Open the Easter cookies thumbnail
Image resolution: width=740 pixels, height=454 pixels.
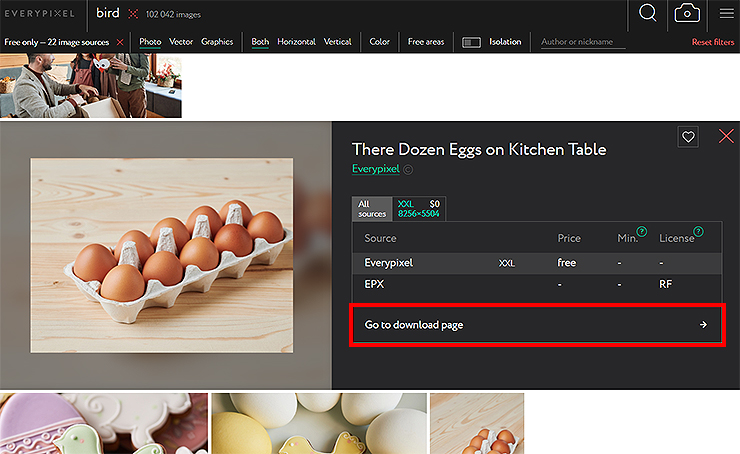click(104, 423)
